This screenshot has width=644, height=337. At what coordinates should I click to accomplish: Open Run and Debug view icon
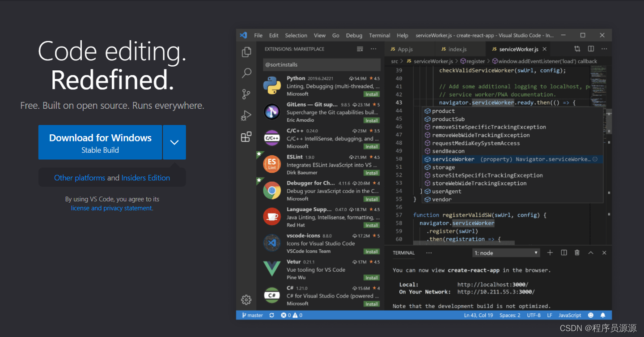(246, 115)
